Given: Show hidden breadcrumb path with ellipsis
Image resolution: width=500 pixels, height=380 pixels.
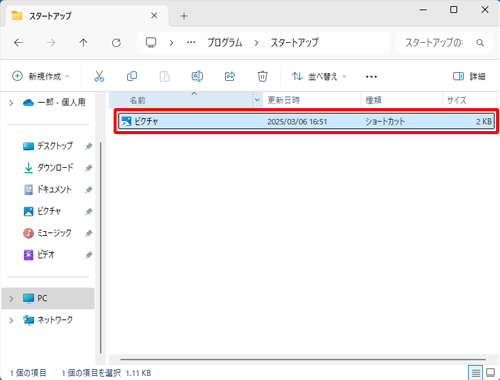Looking at the screenshot, I should 191,43.
